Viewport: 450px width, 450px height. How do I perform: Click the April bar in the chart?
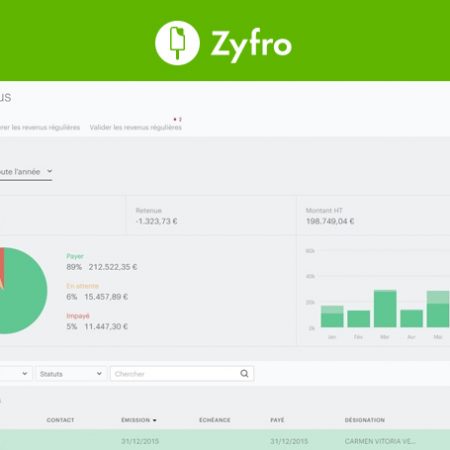point(411,319)
